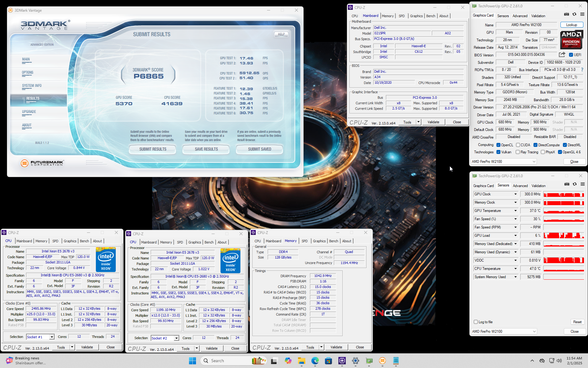Click the Lookup button in GPU-Z
The image size is (588, 368).
(x=571, y=25)
